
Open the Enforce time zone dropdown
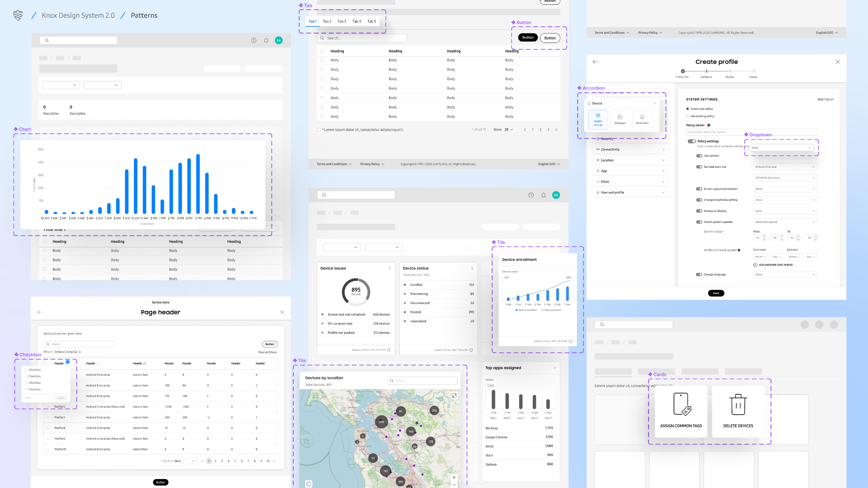[x=785, y=167]
